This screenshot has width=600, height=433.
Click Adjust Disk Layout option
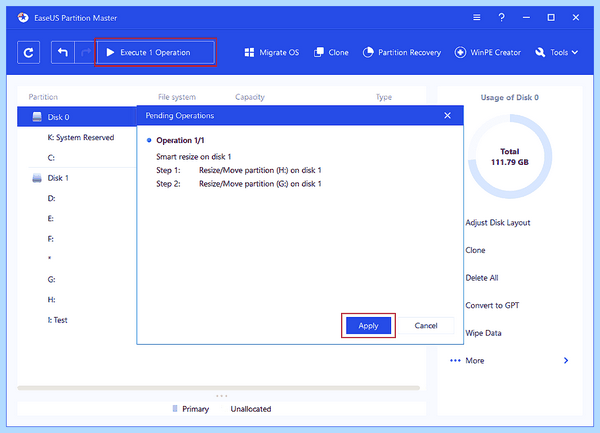(498, 223)
